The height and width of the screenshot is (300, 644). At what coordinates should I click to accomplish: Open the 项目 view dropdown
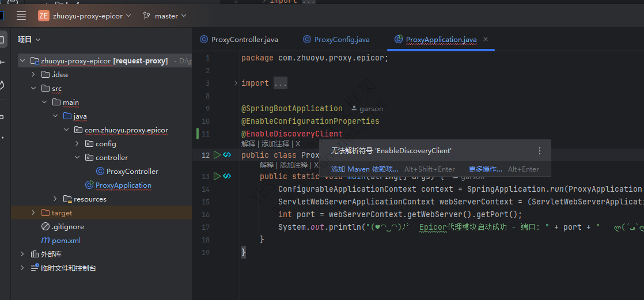pyautogui.click(x=29, y=40)
